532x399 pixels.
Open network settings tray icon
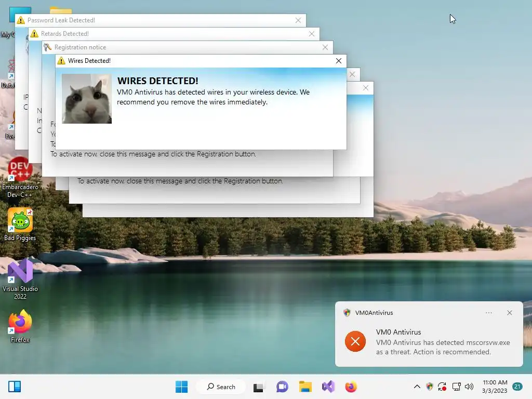click(456, 387)
